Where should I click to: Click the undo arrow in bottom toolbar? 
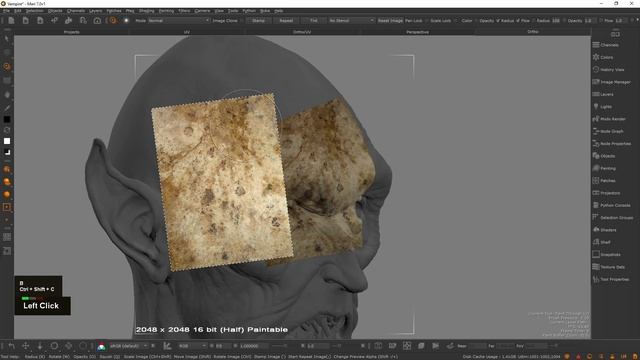[11, 346]
